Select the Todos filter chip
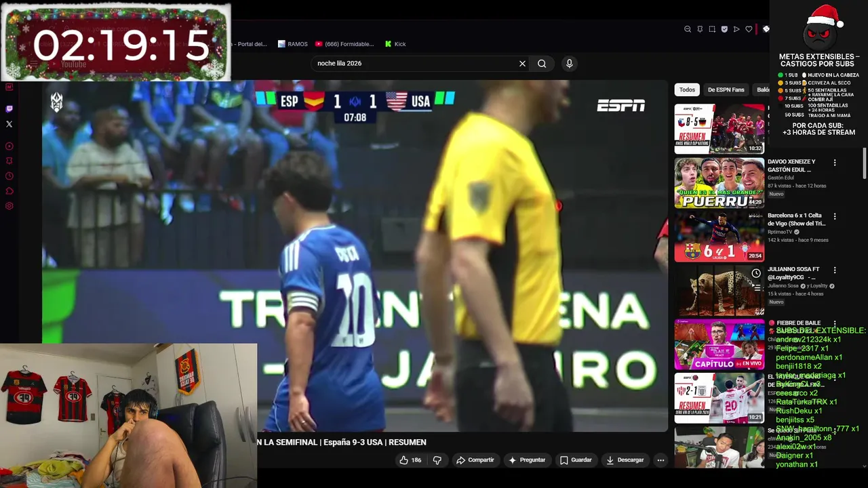Image resolution: width=868 pixels, height=488 pixels. 687,89
